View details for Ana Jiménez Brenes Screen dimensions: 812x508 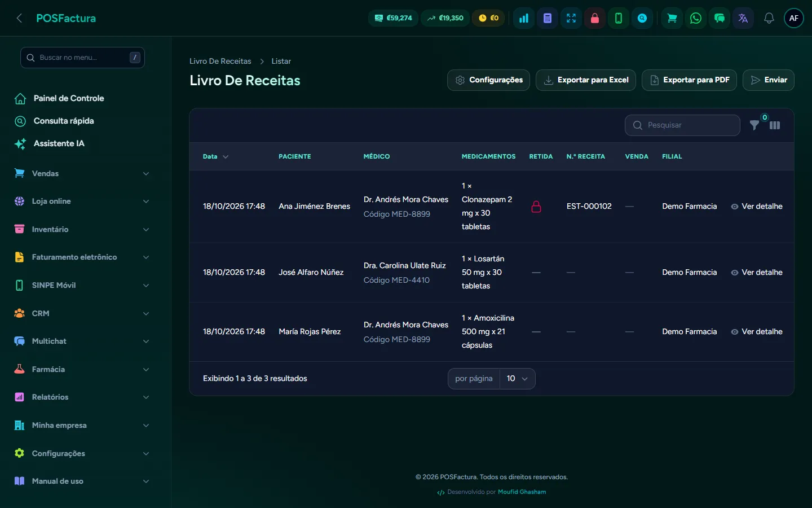(x=757, y=207)
